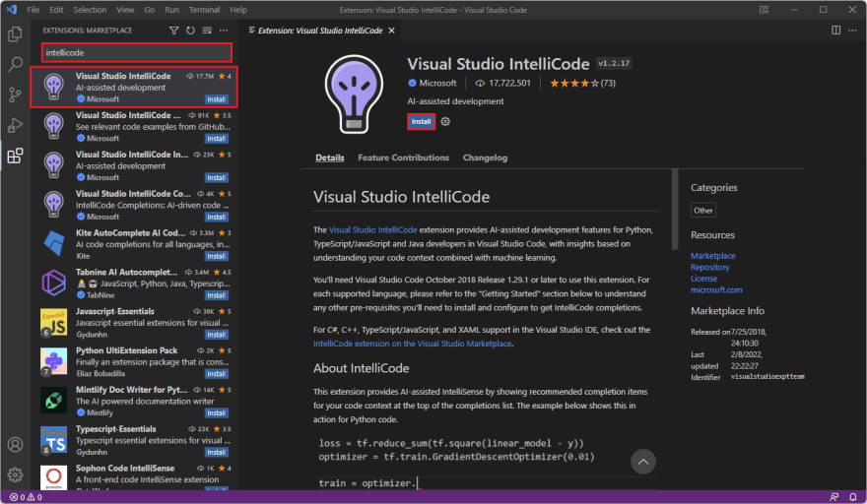Select Visual Studio IntelliCode Co... list entry
The height and width of the screenshot is (504, 867).
pos(134,205)
